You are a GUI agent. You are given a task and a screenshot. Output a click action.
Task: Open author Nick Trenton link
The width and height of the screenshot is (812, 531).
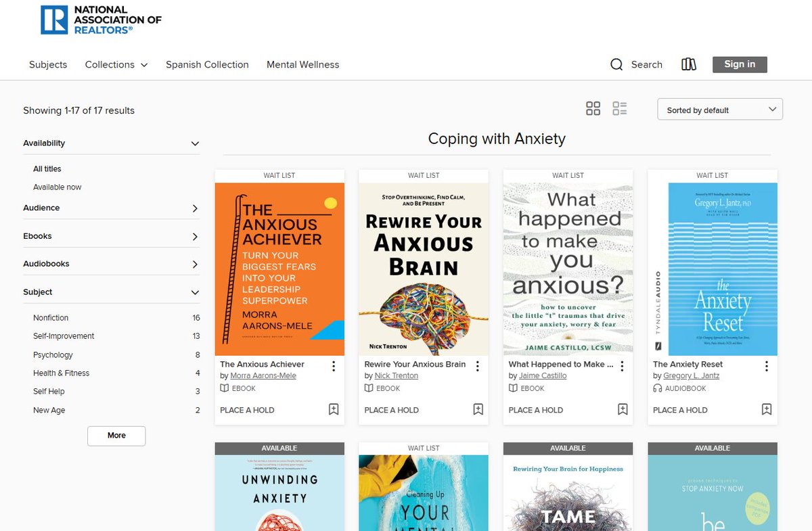[x=397, y=376]
